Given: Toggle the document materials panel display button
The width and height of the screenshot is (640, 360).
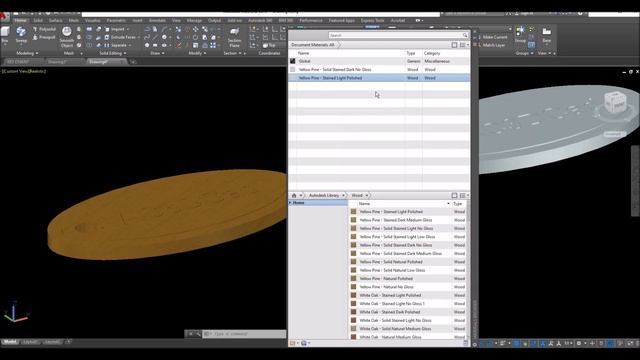Looking at the screenshot, I should click(454, 45).
